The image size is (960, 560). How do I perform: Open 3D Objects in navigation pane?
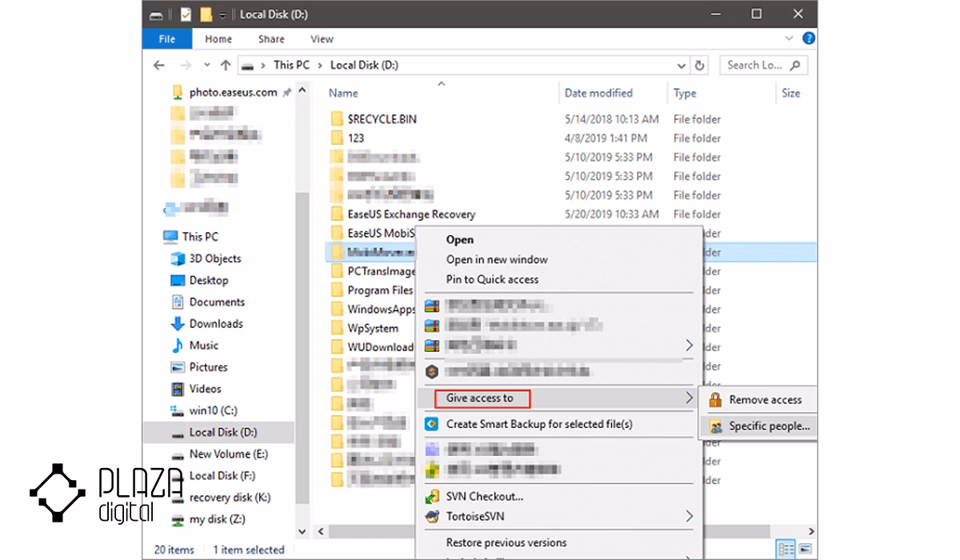[x=215, y=258]
